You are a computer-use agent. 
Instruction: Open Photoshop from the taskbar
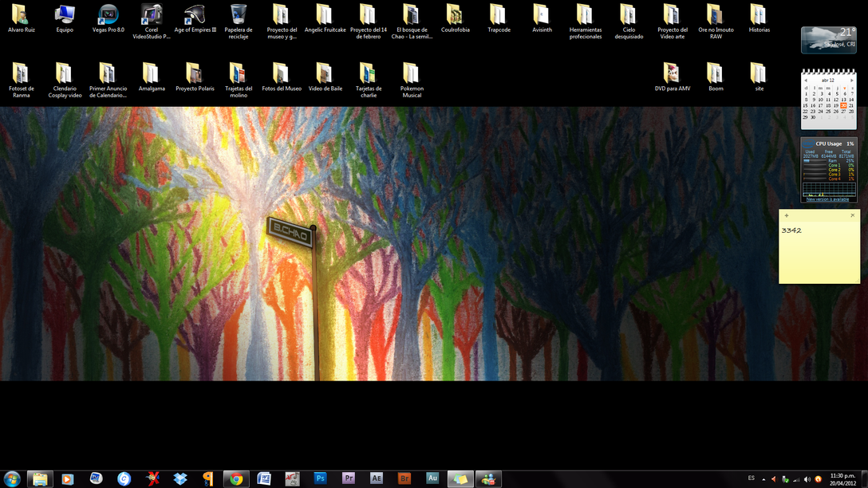tap(320, 478)
